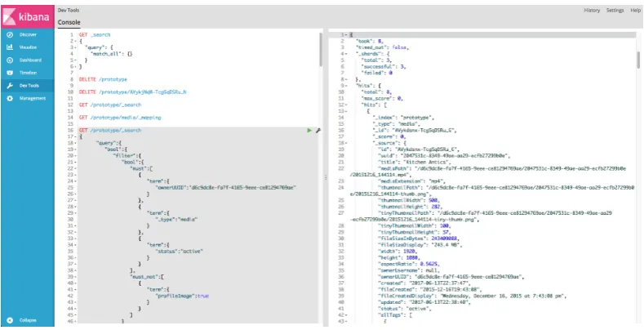The height and width of the screenshot is (330, 644).
Task: Click "GET /prototype/_search" on line 12
Action: pyautogui.click(x=110, y=105)
